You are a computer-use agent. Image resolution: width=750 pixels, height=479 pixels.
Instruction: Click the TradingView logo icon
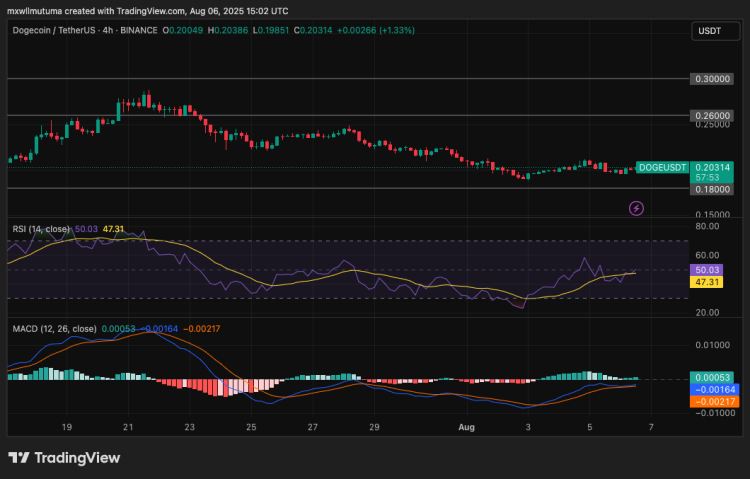click(18, 458)
